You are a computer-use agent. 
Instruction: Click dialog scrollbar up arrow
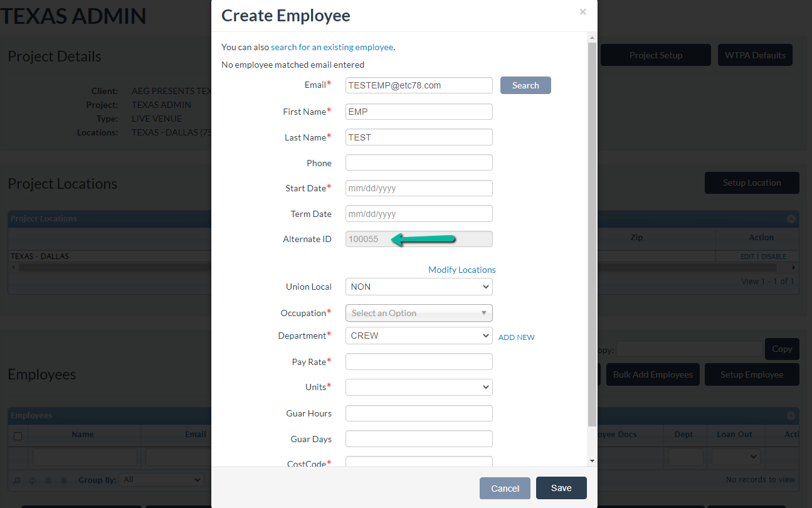click(592, 38)
